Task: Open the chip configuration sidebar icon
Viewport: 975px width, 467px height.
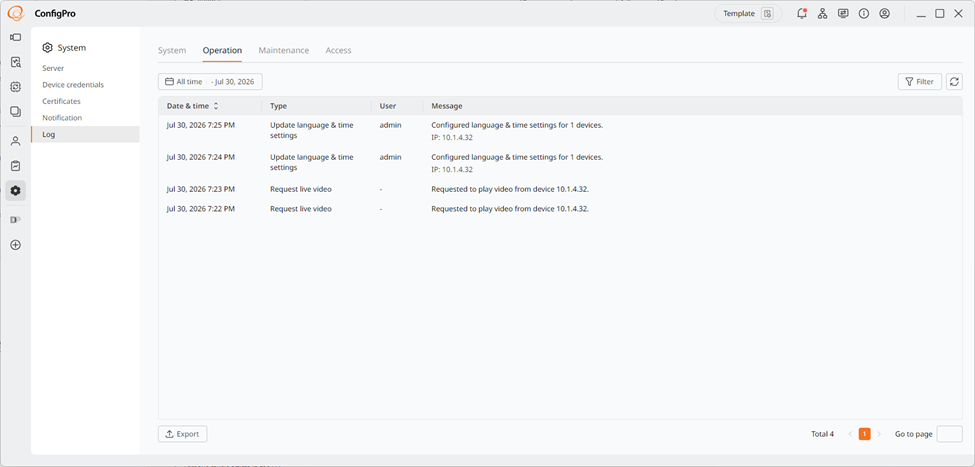Action: pos(16,87)
